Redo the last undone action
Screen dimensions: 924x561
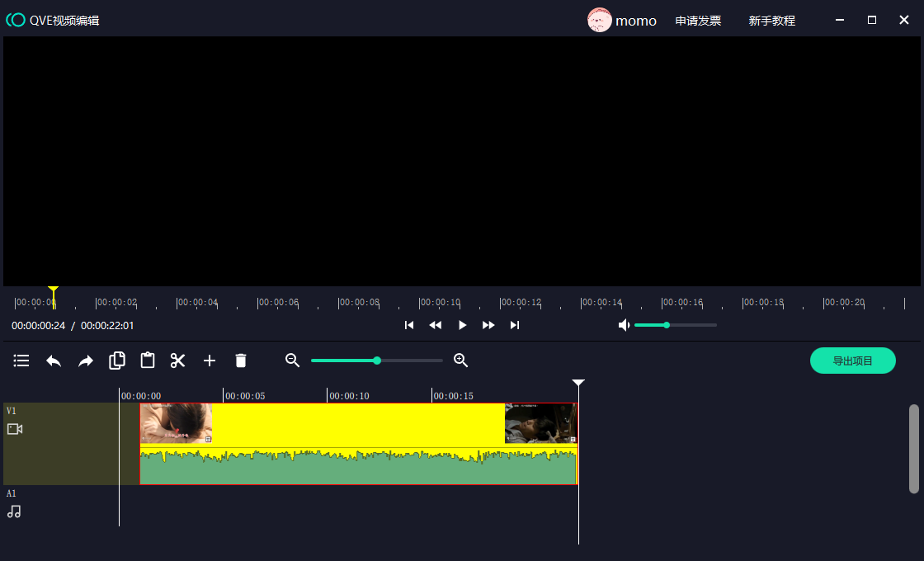click(86, 361)
